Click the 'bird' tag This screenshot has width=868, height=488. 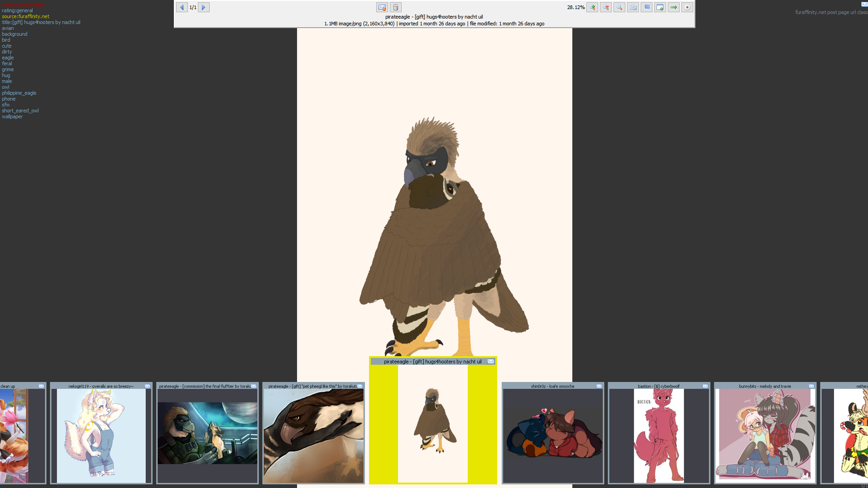click(6, 40)
